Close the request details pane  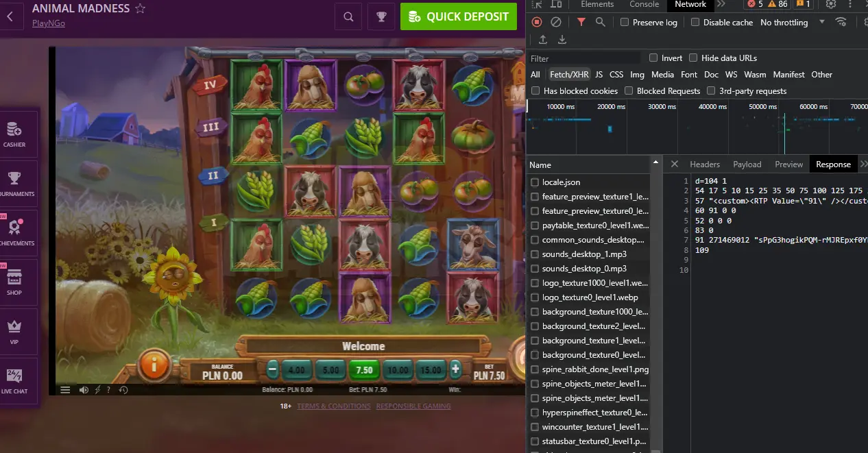point(675,164)
